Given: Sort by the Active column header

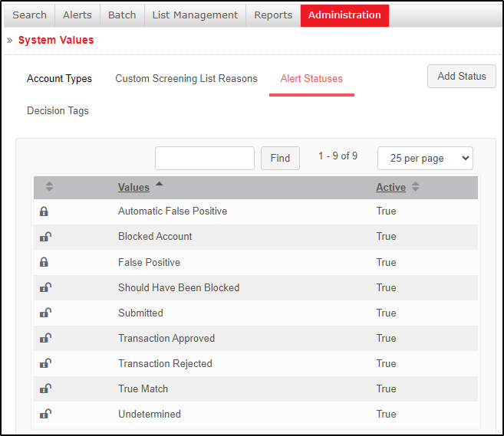Looking at the screenshot, I should [x=390, y=187].
